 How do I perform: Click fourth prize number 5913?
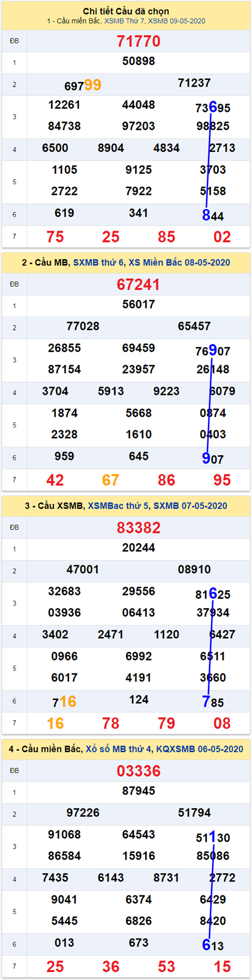(111, 391)
